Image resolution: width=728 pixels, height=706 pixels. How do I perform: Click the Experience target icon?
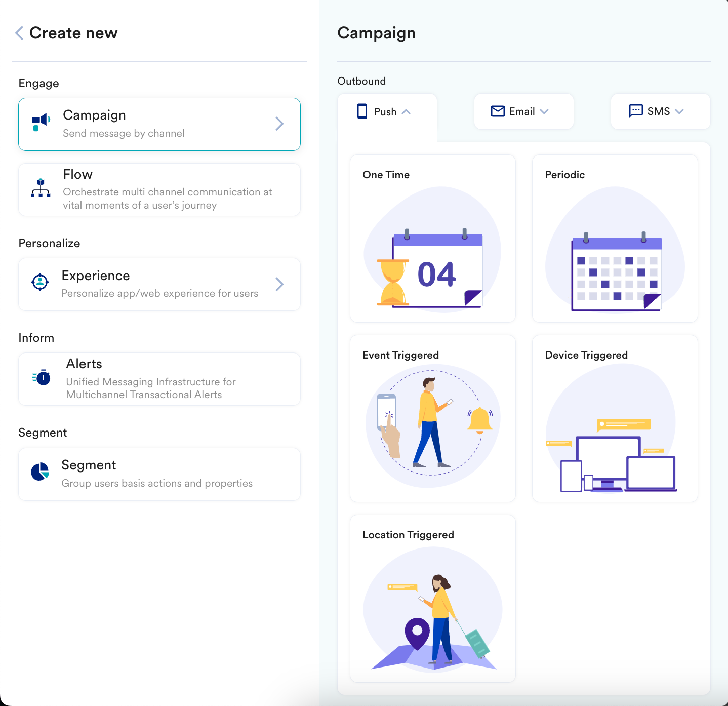[x=40, y=282]
